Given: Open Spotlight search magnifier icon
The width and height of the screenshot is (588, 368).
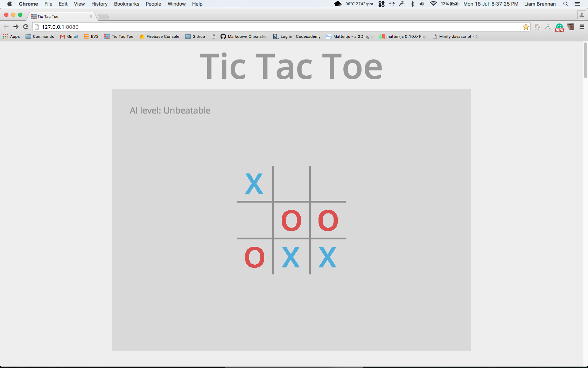Looking at the screenshot, I should 566,4.
